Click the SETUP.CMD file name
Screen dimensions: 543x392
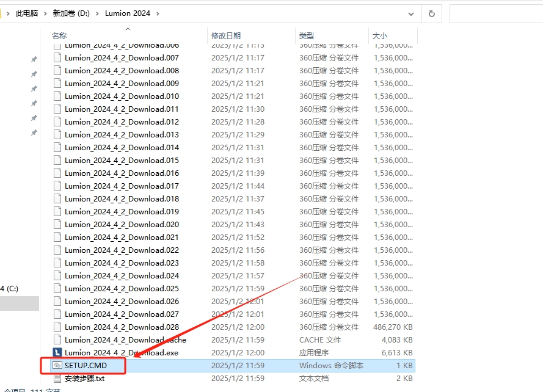coord(86,365)
